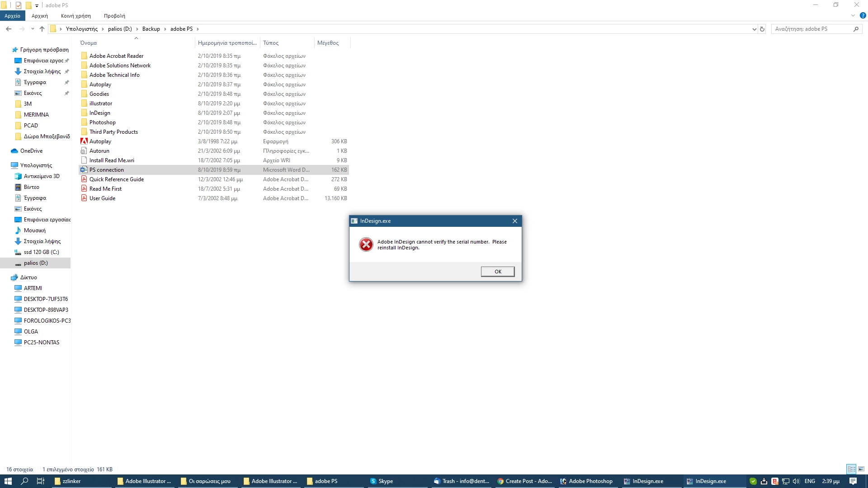Open the Autoplay application file
Viewport: 868px width, 488px height.
pyautogui.click(x=100, y=141)
